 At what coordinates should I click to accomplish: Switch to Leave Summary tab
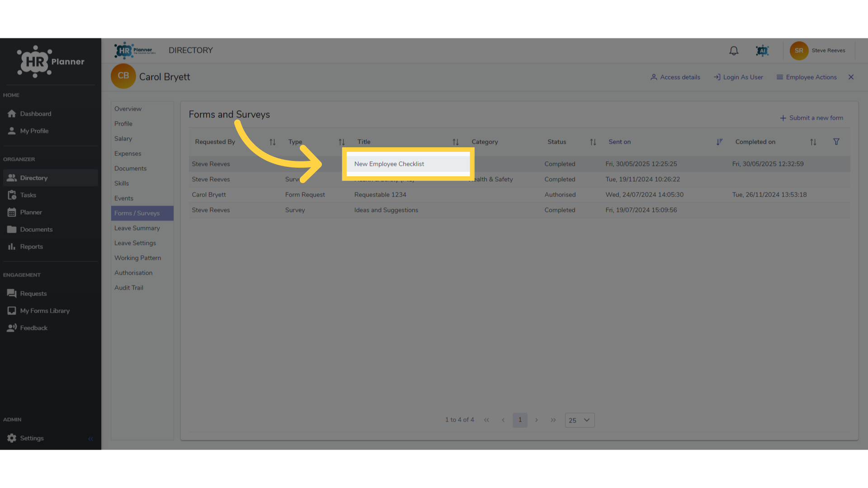[142, 228]
